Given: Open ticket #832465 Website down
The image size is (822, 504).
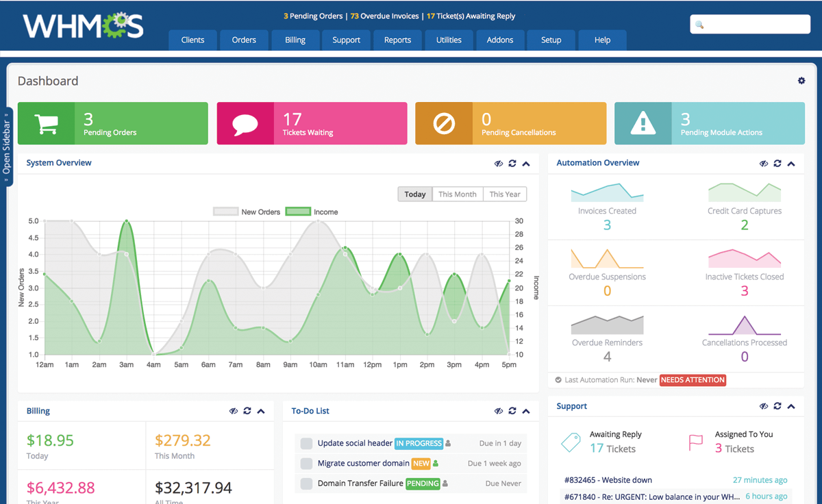Looking at the screenshot, I should 608,480.
